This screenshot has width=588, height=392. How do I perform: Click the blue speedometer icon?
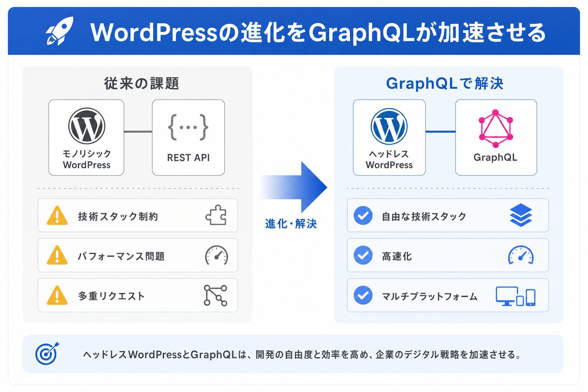pos(521,255)
